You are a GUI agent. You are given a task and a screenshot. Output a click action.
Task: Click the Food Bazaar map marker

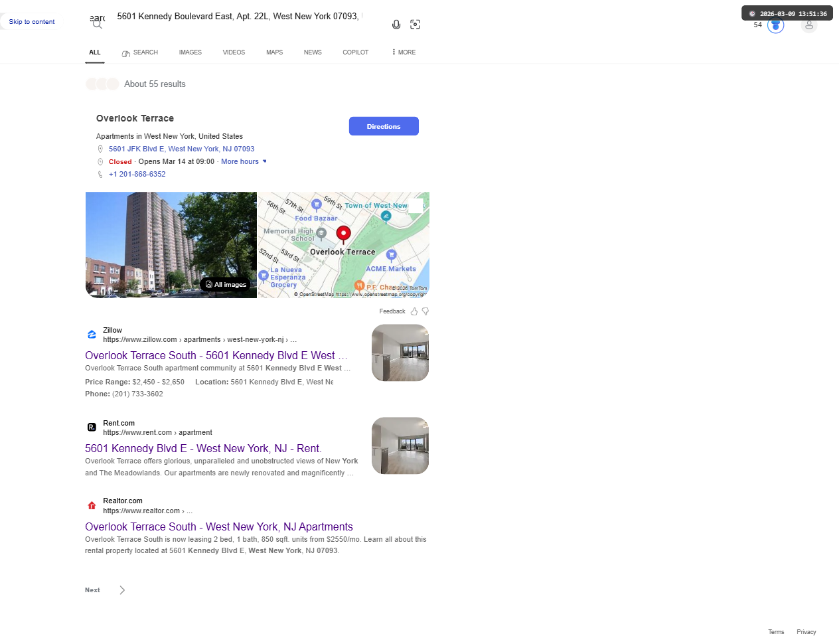(317, 204)
